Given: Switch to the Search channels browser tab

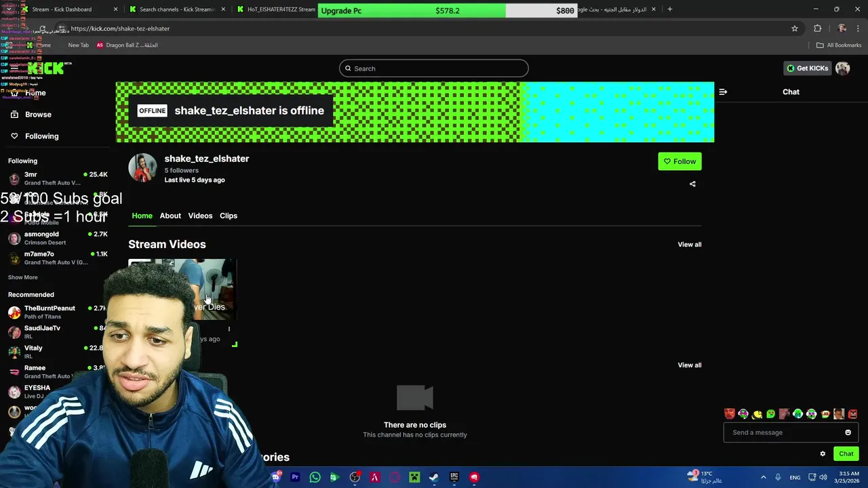Looking at the screenshot, I should click(x=176, y=9).
